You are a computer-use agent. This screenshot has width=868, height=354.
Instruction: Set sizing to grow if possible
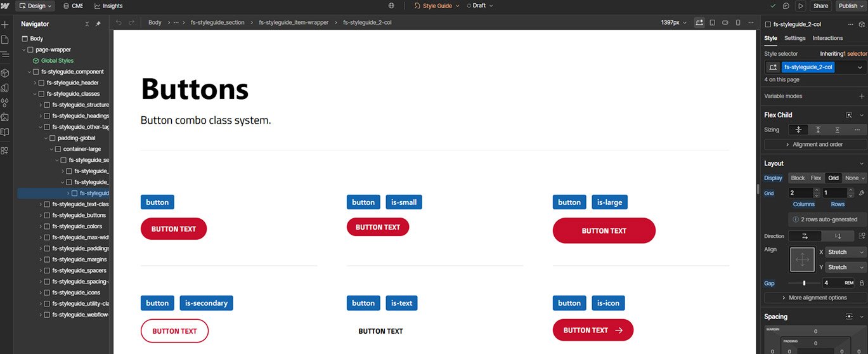(818, 129)
